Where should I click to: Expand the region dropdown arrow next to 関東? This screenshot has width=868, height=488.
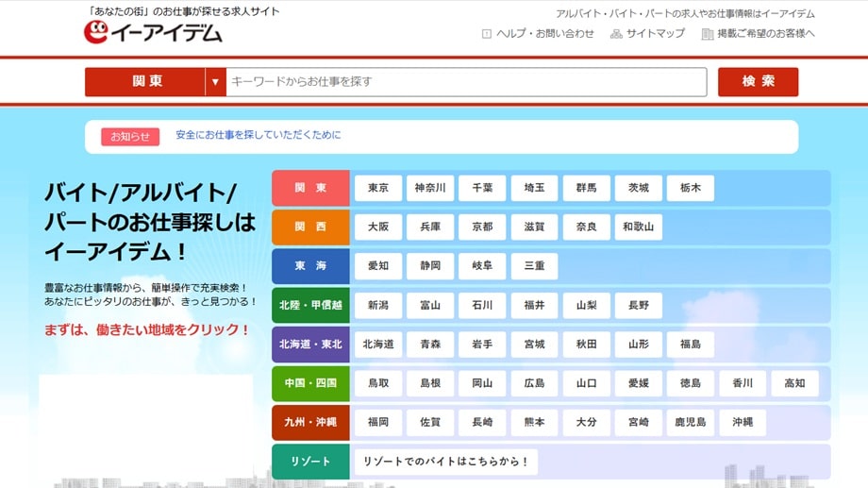pyautogui.click(x=215, y=82)
